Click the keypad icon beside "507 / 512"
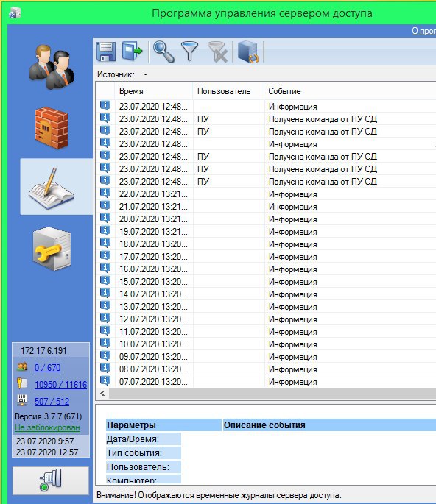Image resolution: width=436 pixels, height=504 pixels. click(22, 400)
